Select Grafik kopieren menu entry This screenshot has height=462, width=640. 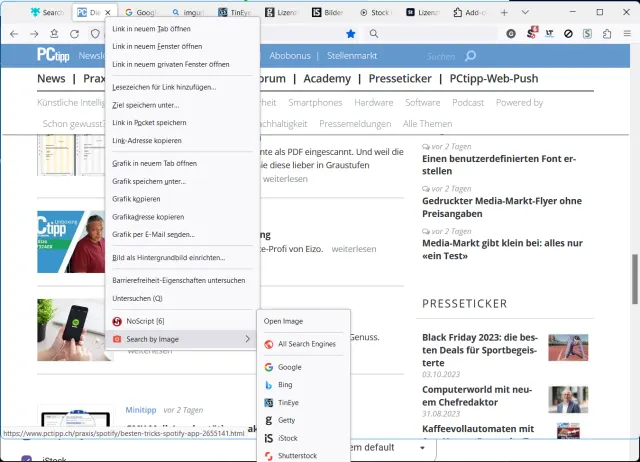[136, 199]
